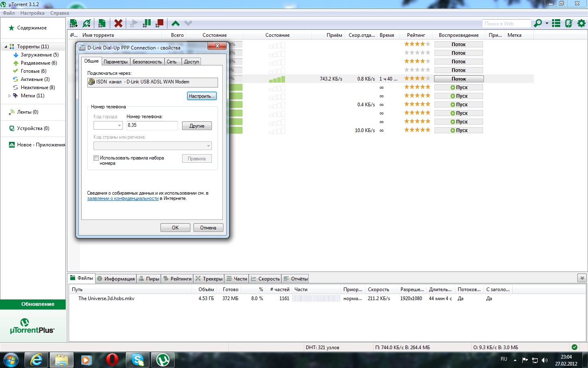Switch to Opera in the taskbar
This screenshot has height=368, width=588.
click(x=112, y=360)
